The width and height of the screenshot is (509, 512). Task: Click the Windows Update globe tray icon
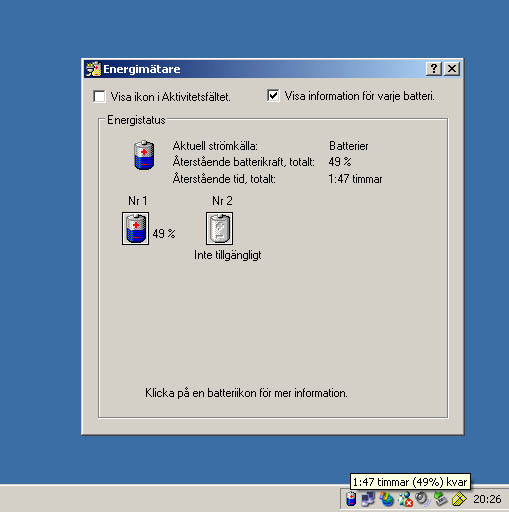pos(387,499)
